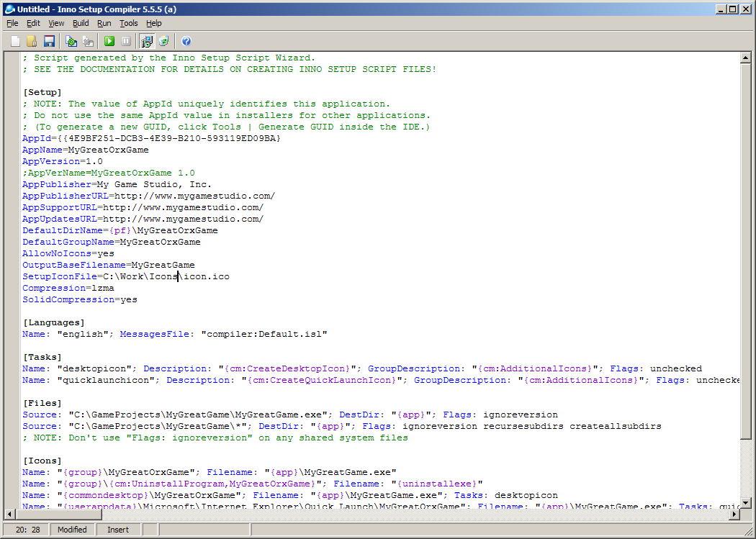Click the vertical scrollbar thumb
Viewport: 756px width, 539px height.
tap(745, 251)
